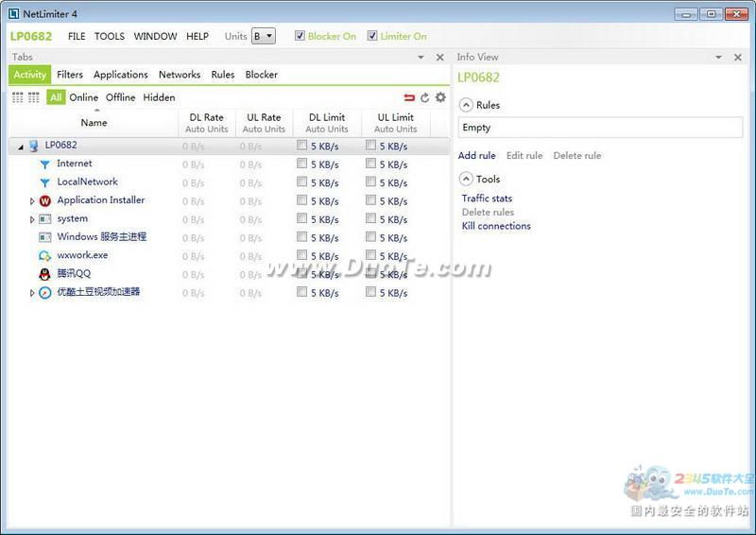Click the Application Installer red icon
This screenshot has height=535, width=756.
[x=44, y=201]
